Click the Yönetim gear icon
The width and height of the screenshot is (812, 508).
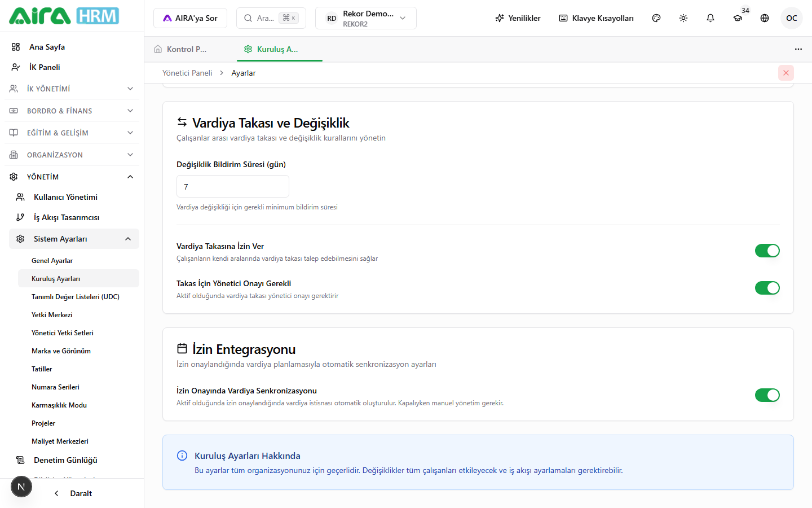tap(14, 177)
